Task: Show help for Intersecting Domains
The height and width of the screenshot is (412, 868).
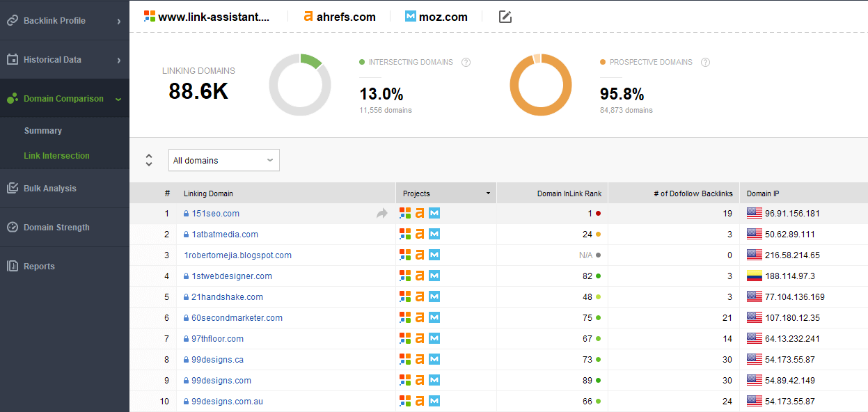Action: coord(466,62)
